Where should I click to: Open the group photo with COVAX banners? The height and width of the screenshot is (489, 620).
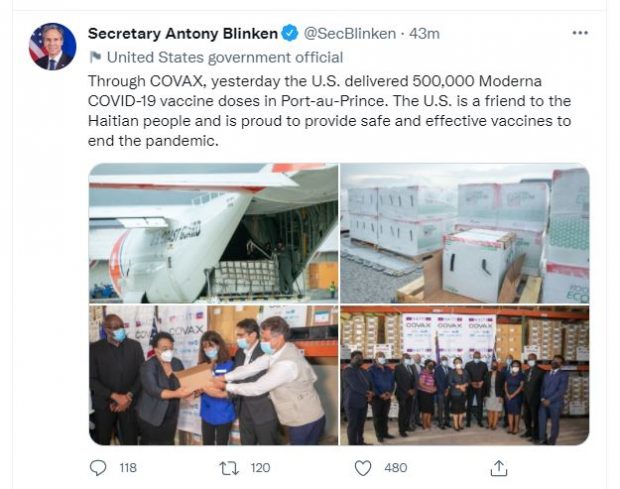tap(465, 375)
